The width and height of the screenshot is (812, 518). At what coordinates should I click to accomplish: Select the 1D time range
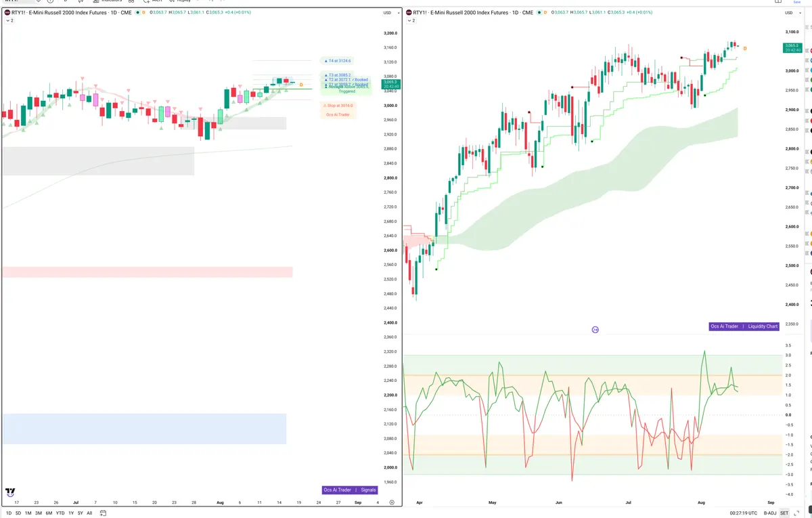(x=8, y=513)
